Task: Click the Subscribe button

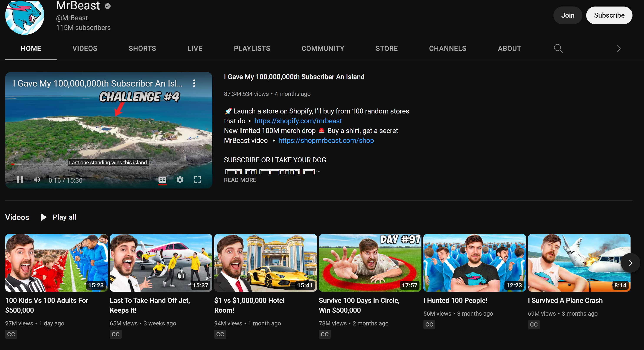Action: pos(609,15)
